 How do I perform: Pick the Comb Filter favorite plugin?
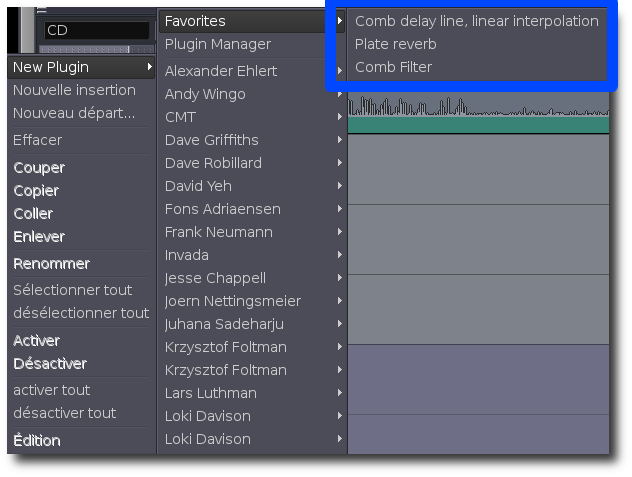point(393,67)
